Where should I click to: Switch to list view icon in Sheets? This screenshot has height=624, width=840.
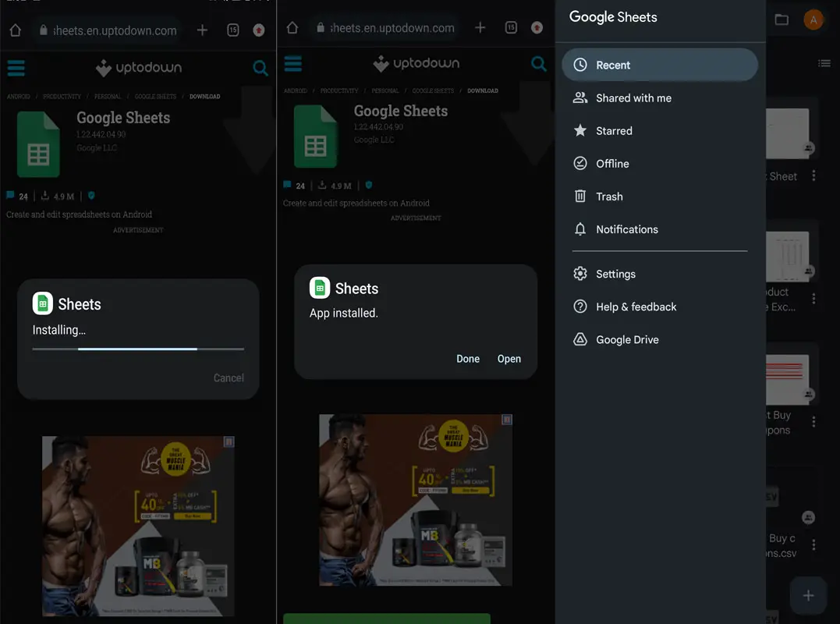(x=824, y=63)
